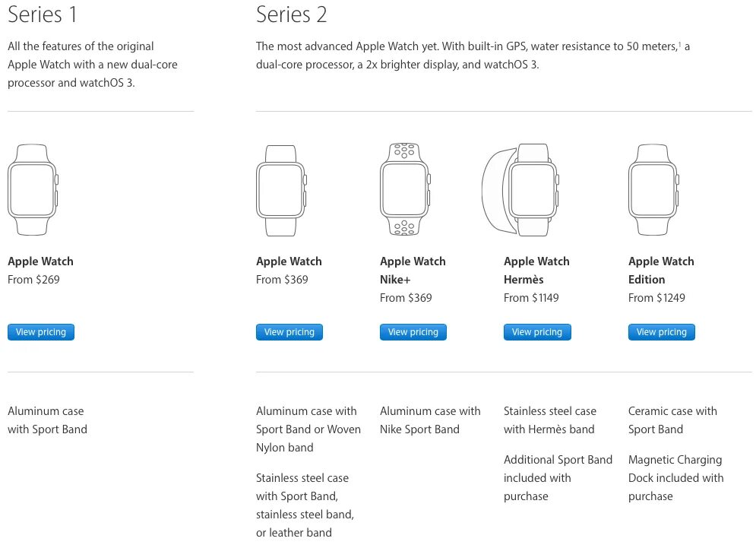Click the Series 1 heading
The height and width of the screenshot is (548, 756).
pyautogui.click(x=42, y=14)
